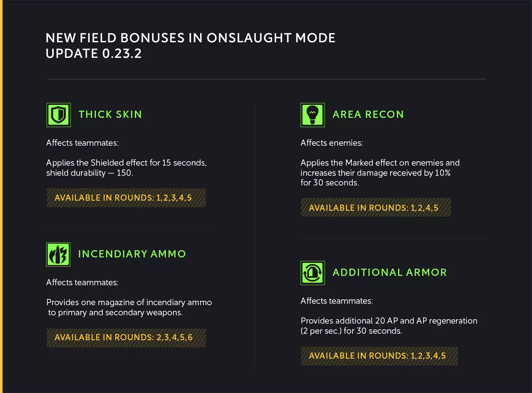Image resolution: width=532 pixels, height=393 pixels.
Task: Click Additional Armor's available rounds badge
Action: (x=379, y=356)
